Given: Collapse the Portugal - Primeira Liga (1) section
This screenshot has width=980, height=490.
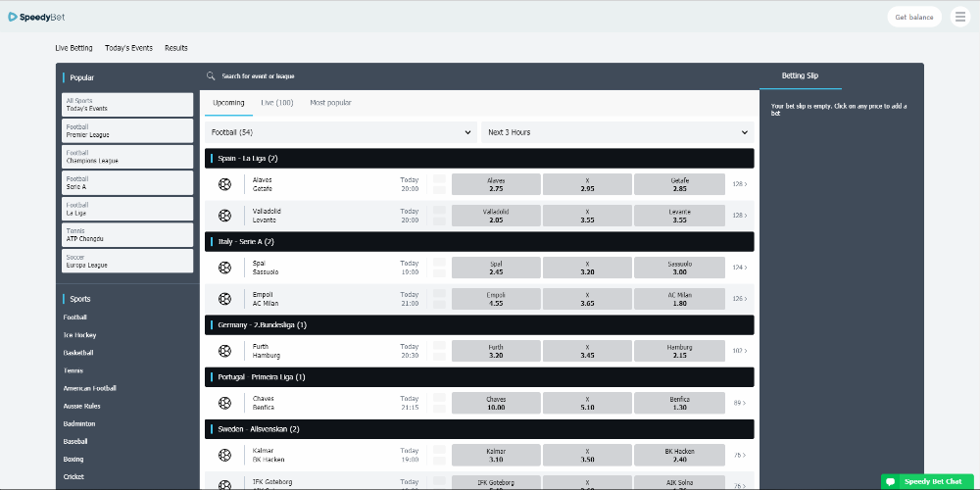Looking at the screenshot, I should (479, 377).
